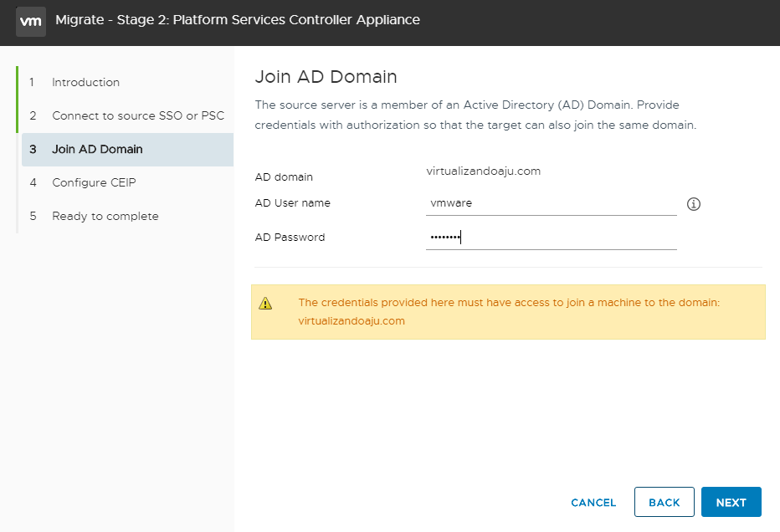This screenshot has width=780, height=532.
Task: Click the Migrate Stage 2 title text
Action: pyautogui.click(x=238, y=20)
